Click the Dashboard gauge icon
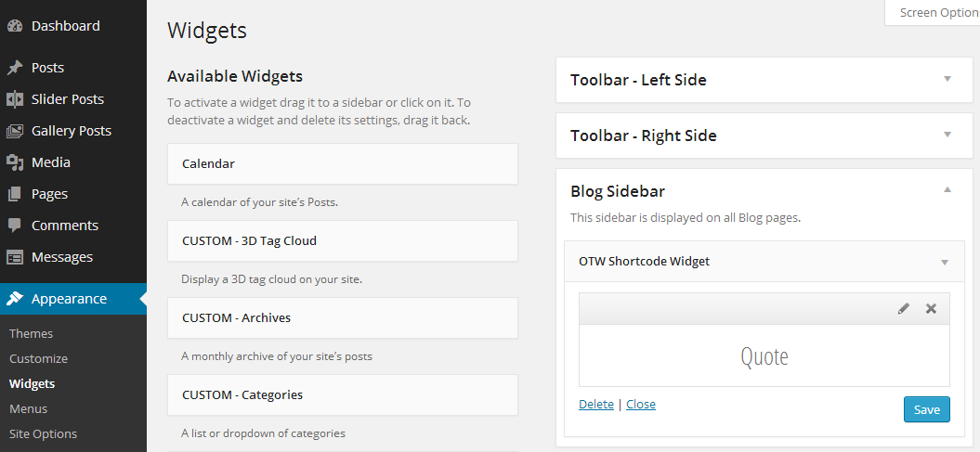The width and height of the screenshot is (980, 452). [x=14, y=26]
